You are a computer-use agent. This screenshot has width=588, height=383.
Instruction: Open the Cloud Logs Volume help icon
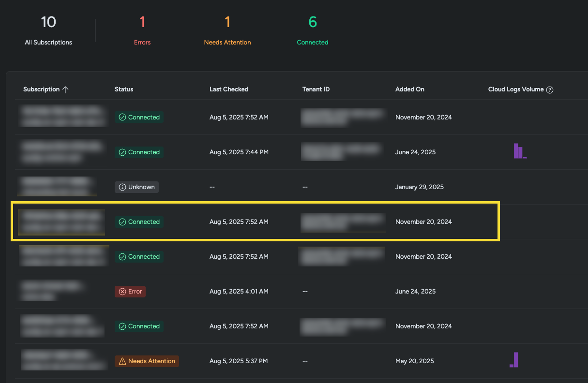[550, 90]
